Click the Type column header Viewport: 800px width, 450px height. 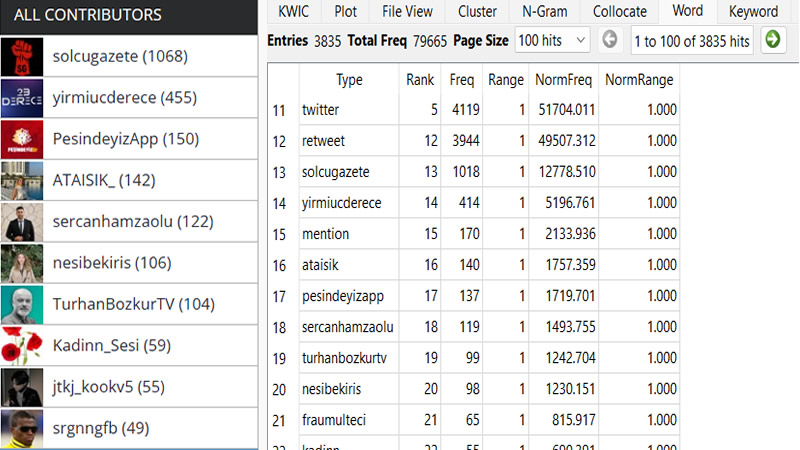point(349,80)
